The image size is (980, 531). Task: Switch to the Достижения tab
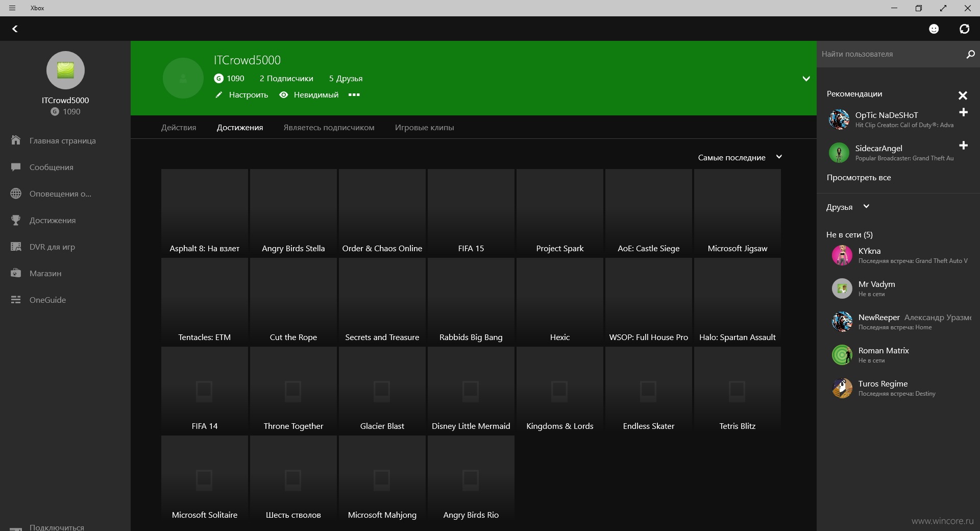click(x=240, y=128)
